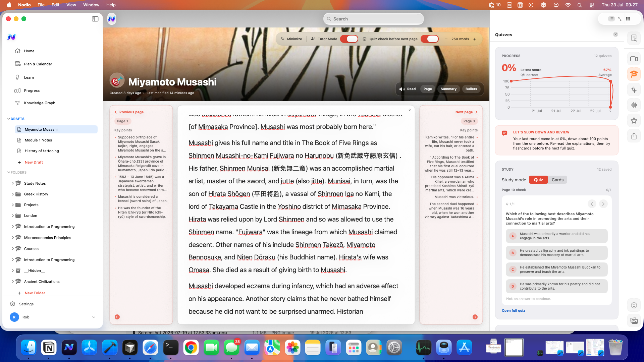The height and width of the screenshot is (362, 644).
Task: Open the View menu in menu bar
Action: pyautogui.click(x=71, y=5)
